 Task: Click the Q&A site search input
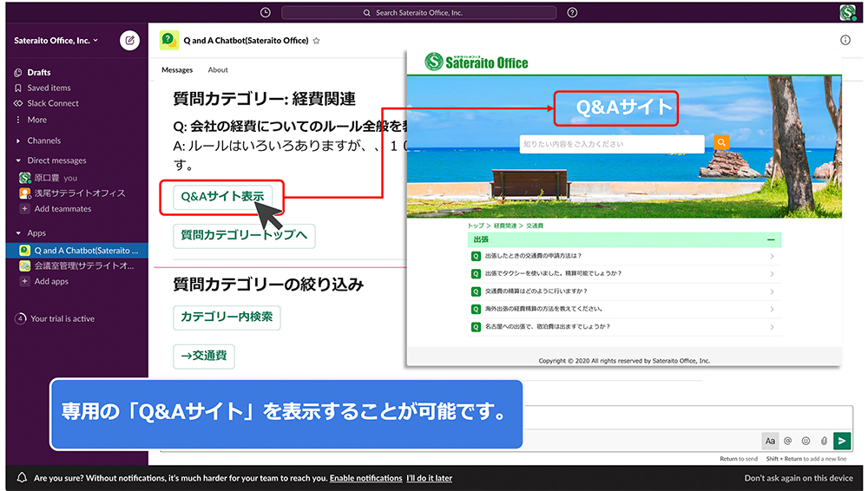pos(612,144)
